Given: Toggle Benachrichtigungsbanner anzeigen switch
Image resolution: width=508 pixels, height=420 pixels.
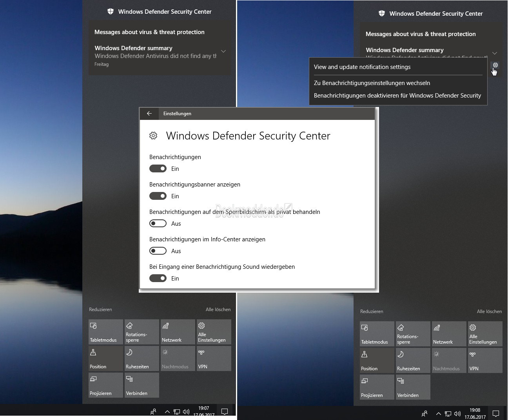Looking at the screenshot, I should (158, 196).
